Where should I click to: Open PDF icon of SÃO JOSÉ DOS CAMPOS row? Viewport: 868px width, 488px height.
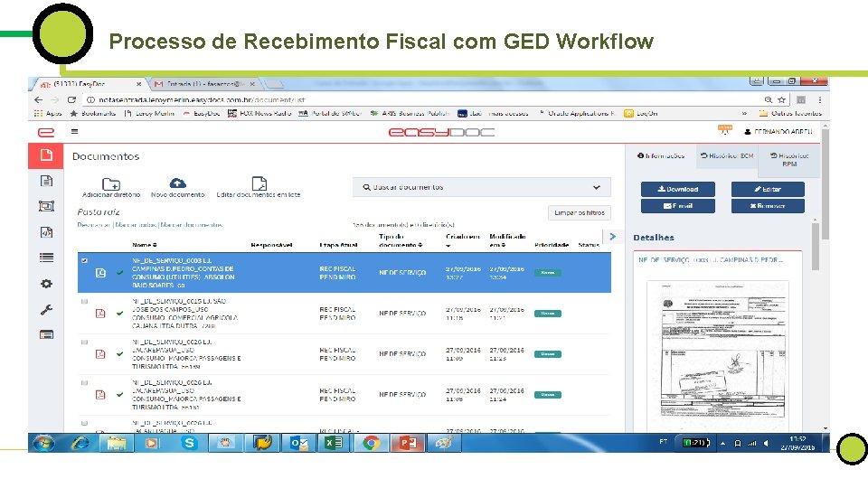(100, 314)
